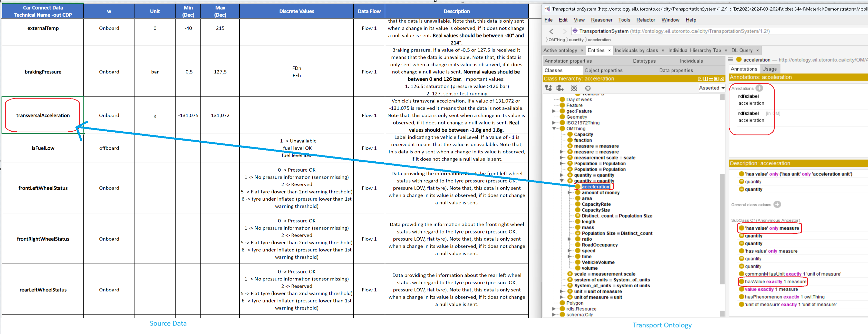Collapse the OMThing tree node
This screenshot has height=334, width=868.
point(554,128)
